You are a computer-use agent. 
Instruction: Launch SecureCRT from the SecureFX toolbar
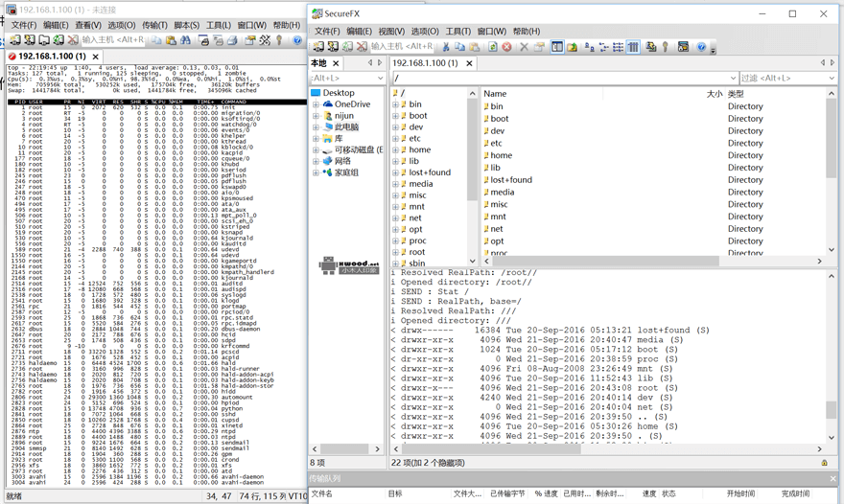pos(683,47)
